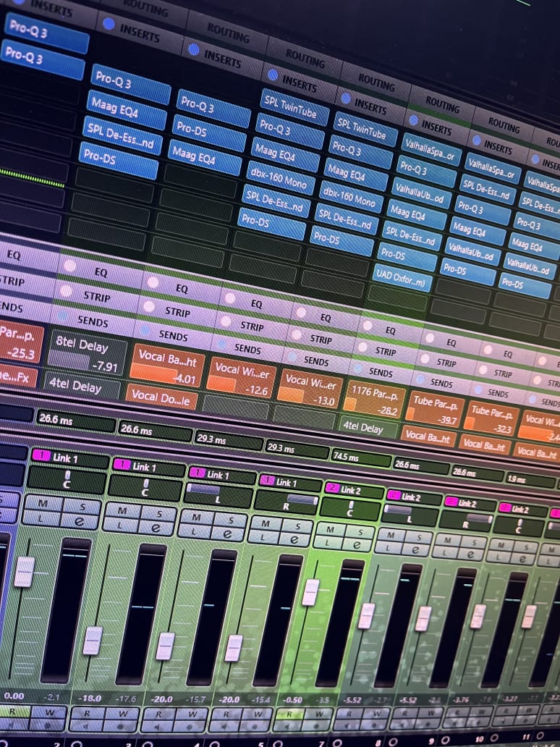
Task: Click the volume fader reading 0.00
Action: click(24, 572)
